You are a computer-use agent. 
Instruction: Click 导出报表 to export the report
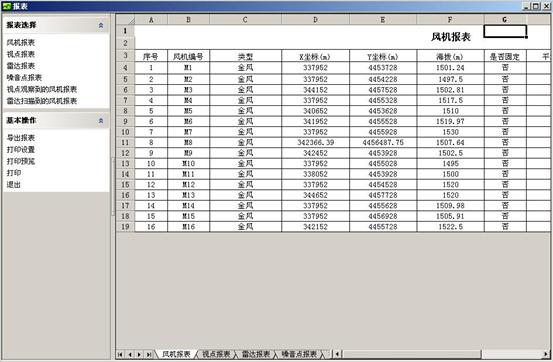point(21,138)
